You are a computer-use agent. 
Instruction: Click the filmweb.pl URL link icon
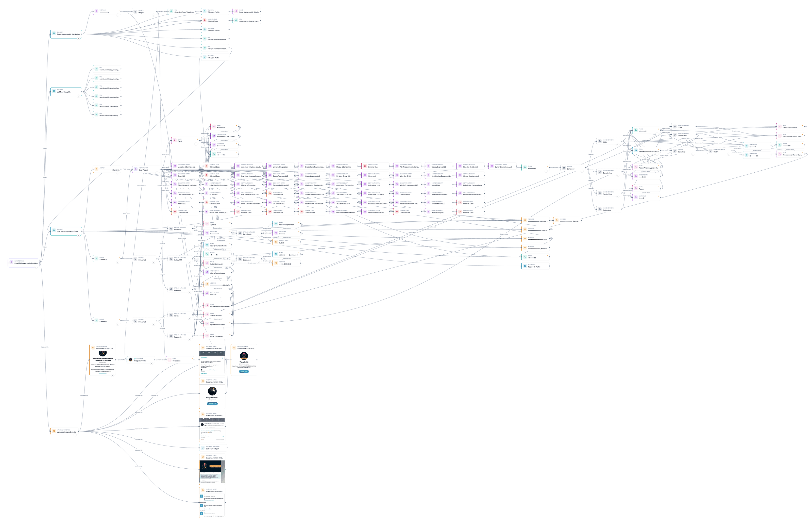172,11
